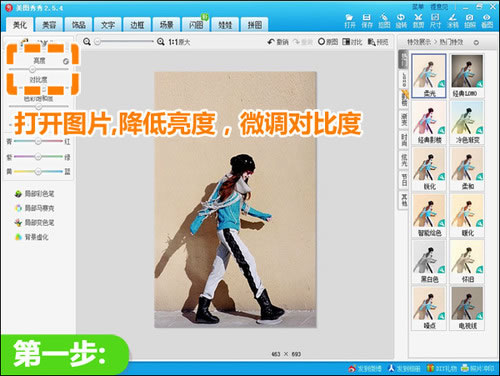Adjust the 黄-蓝 yellow-blue slider
The width and height of the screenshot is (500, 376).
(x=38, y=171)
